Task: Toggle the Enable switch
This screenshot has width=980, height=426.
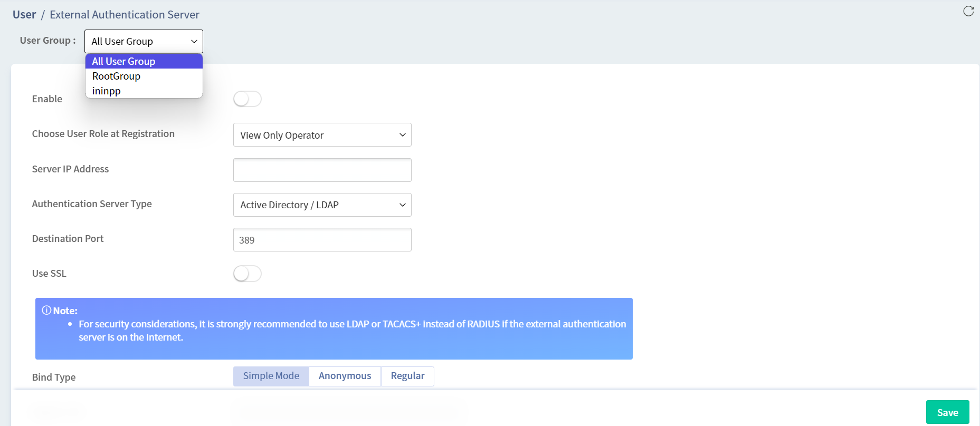Action: tap(248, 99)
